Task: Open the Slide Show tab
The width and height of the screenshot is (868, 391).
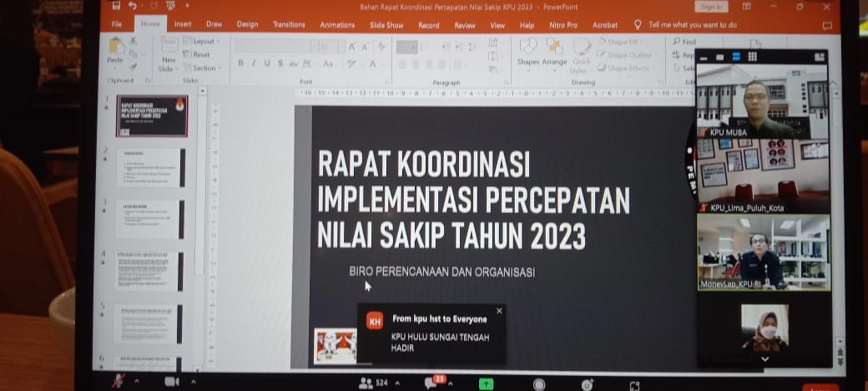Action: [386, 25]
